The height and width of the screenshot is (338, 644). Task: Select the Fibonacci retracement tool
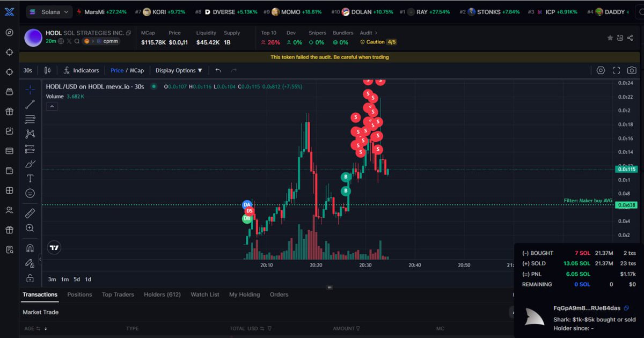point(30,119)
